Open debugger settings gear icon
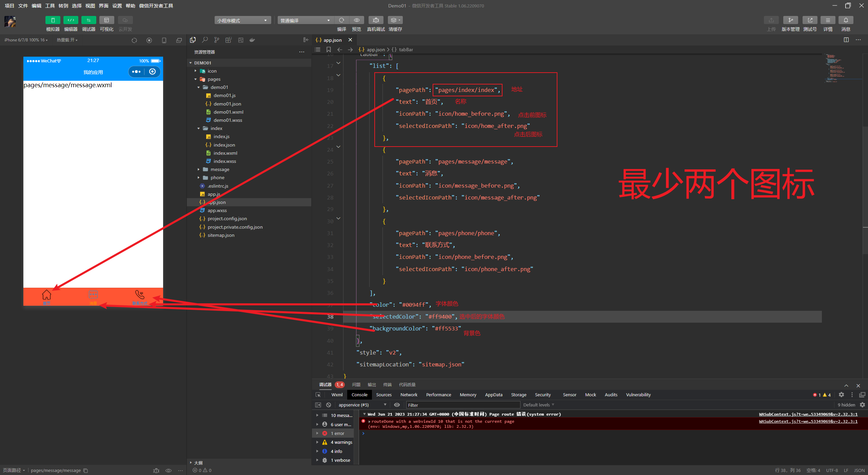The width and height of the screenshot is (868, 475). [x=841, y=395]
